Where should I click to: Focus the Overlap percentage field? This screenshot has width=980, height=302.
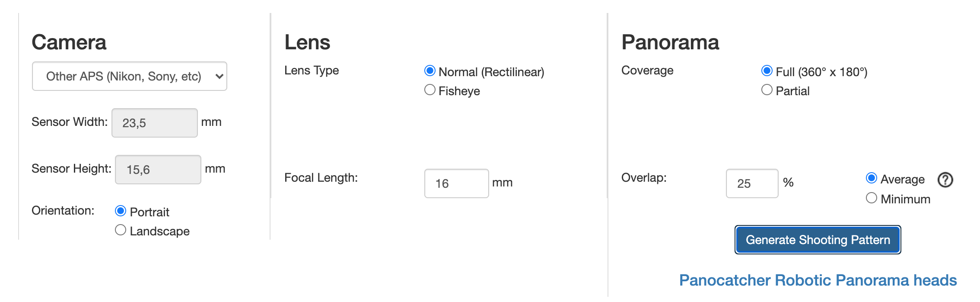click(752, 183)
